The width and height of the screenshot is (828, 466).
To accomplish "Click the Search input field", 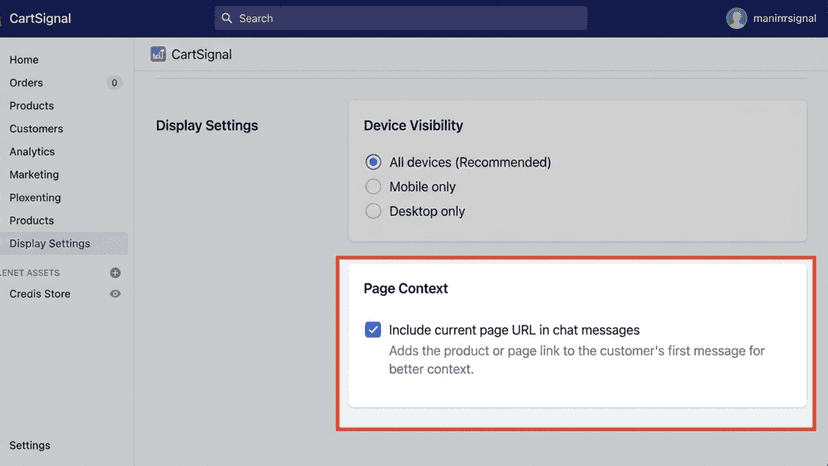I will (400, 18).
